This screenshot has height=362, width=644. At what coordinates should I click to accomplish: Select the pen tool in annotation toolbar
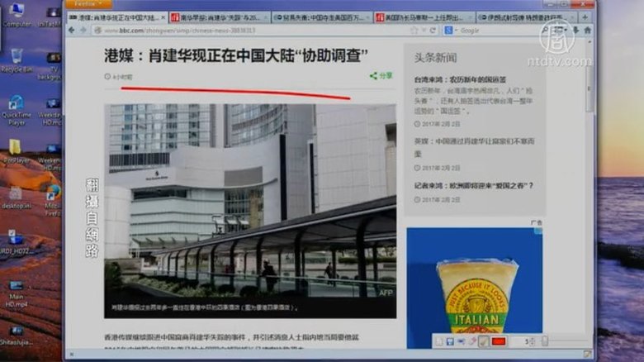coord(484,341)
